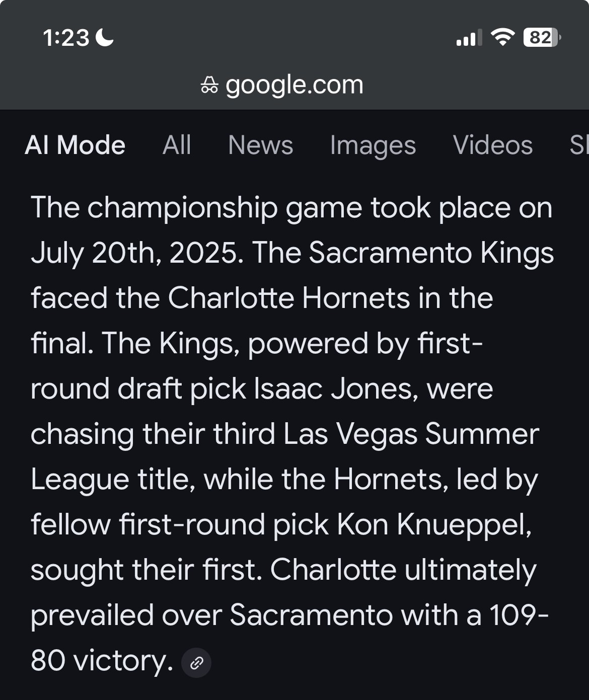Tap the Wi-Fi status icon
Image resolution: width=589 pixels, height=700 pixels.
pyautogui.click(x=502, y=37)
